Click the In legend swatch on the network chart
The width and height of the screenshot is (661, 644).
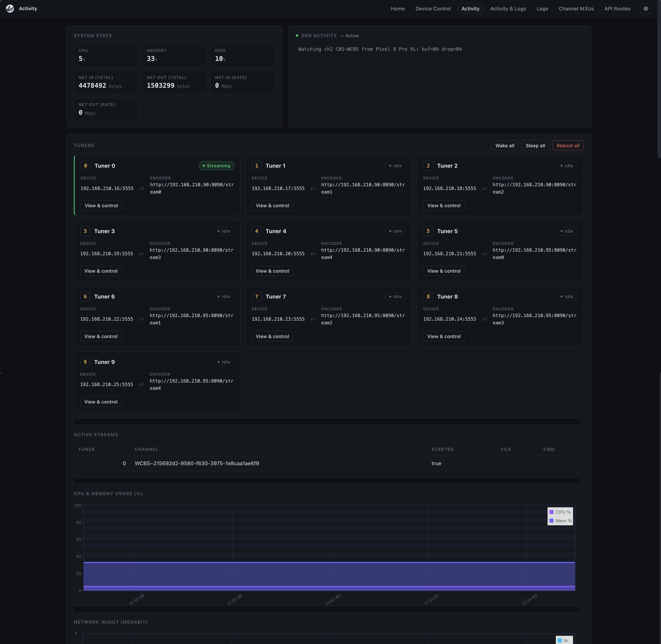click(560, 640)
